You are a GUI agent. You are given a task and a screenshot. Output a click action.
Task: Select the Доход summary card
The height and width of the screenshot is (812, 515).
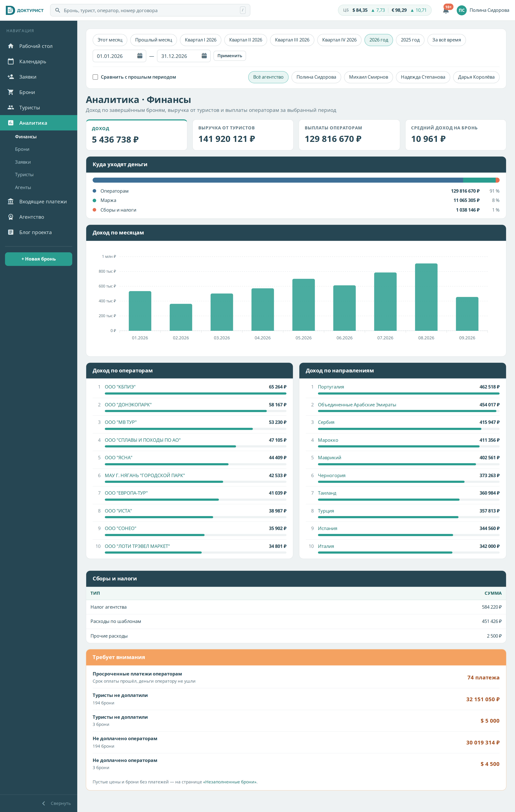(x=137, y=135)
